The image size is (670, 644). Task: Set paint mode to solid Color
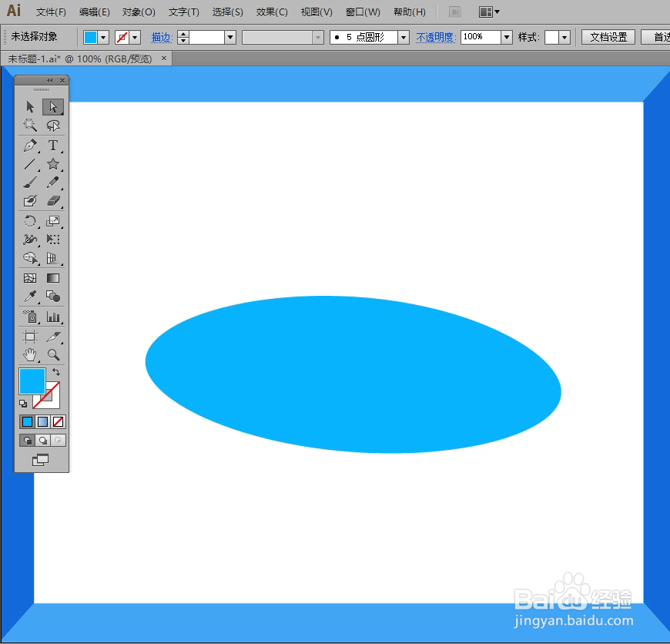point(28,422)
